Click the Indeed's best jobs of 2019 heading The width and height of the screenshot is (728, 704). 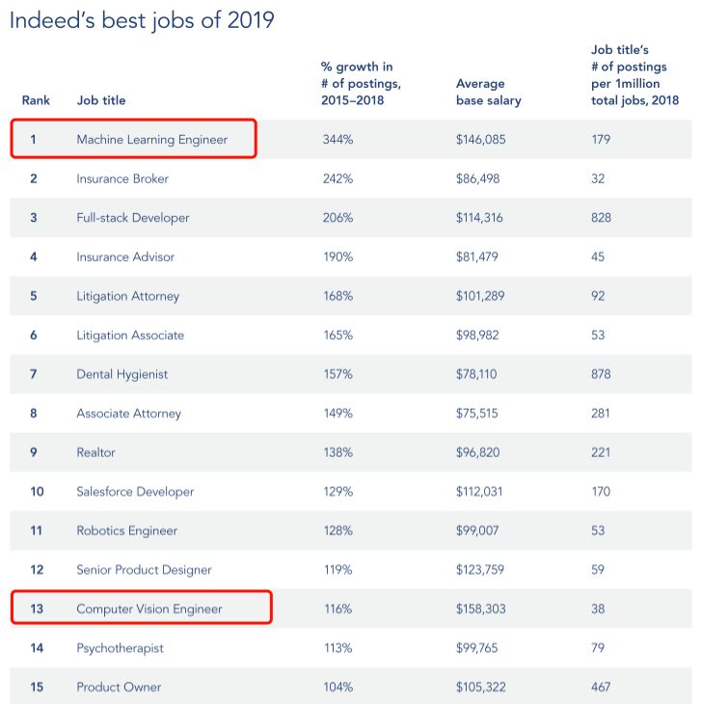(142, 21)
